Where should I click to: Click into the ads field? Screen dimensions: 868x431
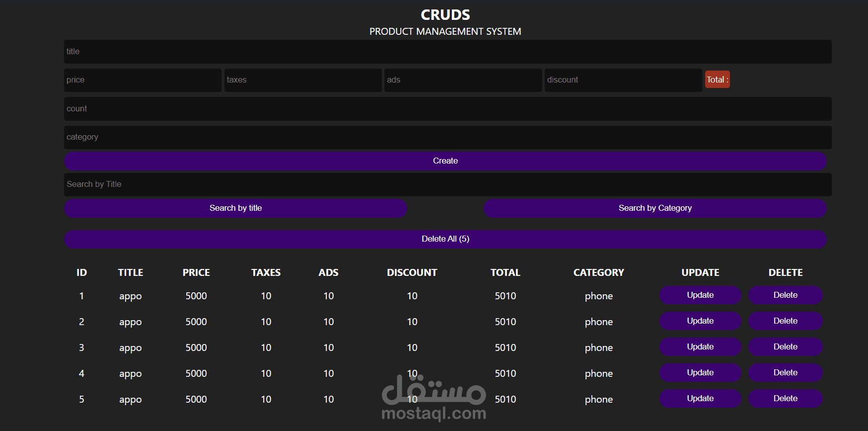463,80
